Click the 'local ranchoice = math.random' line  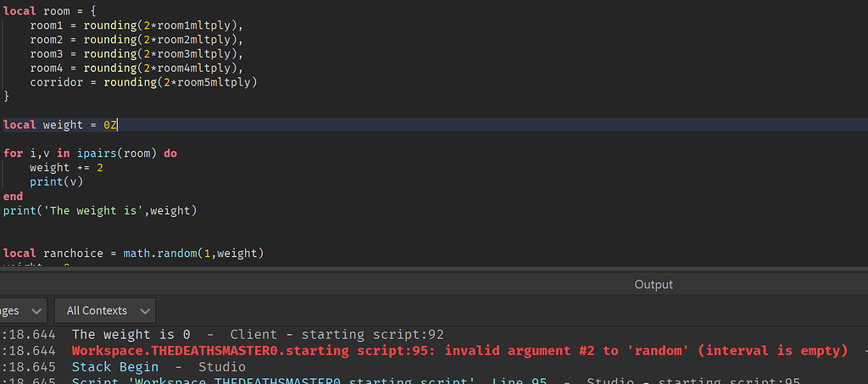tap(133, 253)
